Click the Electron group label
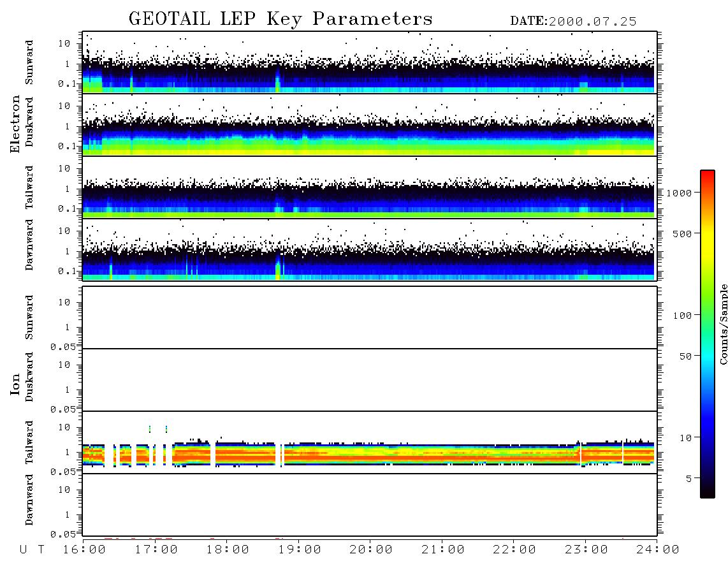This screenshot has height=561, width=728. (15, 124)
